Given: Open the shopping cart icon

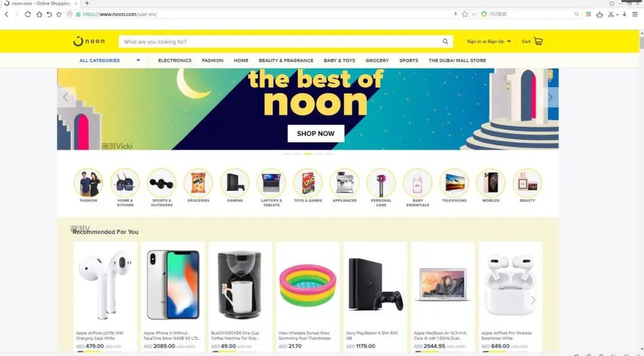Looking at the screenshot, I should click(538, 41).
